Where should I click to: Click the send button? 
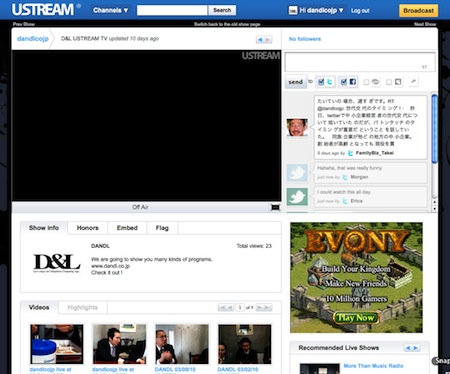(x=296, y=82)
